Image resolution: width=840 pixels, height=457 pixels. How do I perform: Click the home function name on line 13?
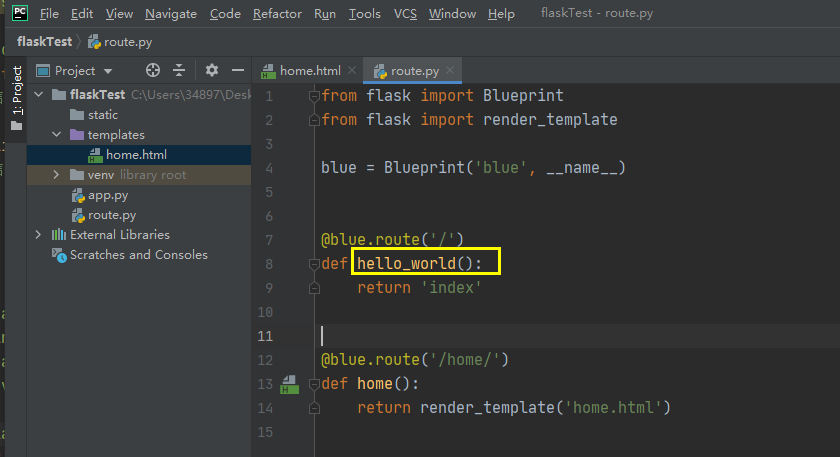tap(374, 384)
